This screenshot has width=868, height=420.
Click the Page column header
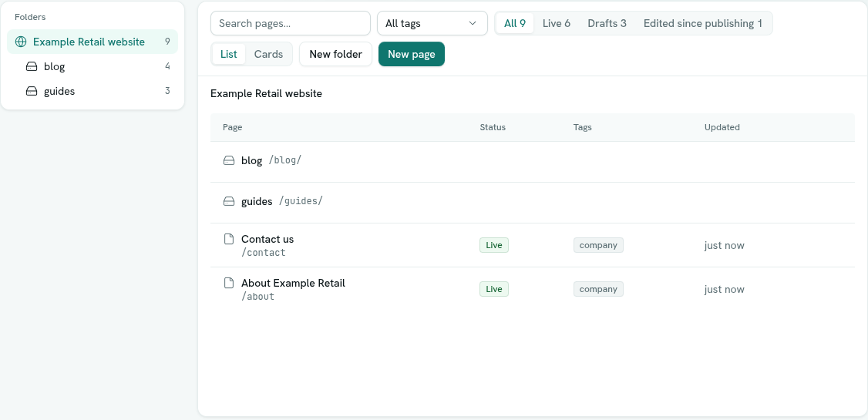233,127
